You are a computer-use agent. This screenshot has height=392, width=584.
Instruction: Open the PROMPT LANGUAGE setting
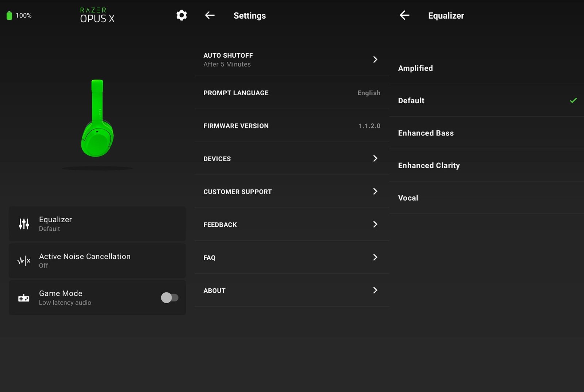[x=292, y=93]
